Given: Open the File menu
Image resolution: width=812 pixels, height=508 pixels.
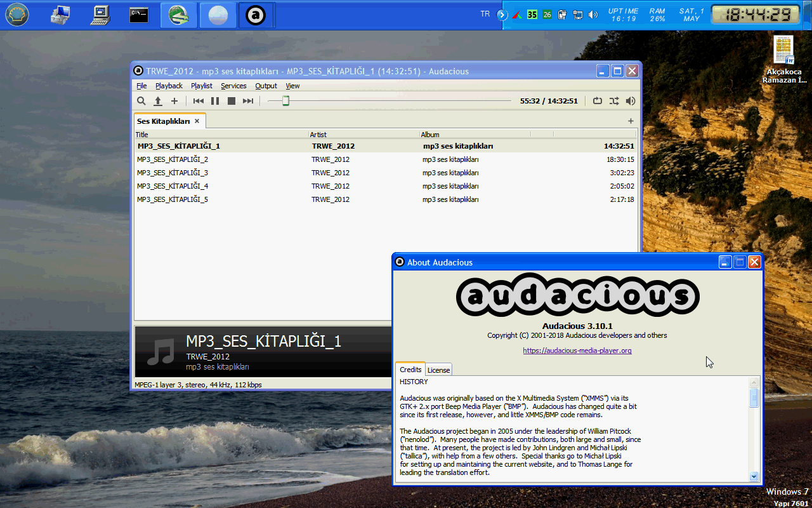Looking at the screenshot, I should click(141, 86).
